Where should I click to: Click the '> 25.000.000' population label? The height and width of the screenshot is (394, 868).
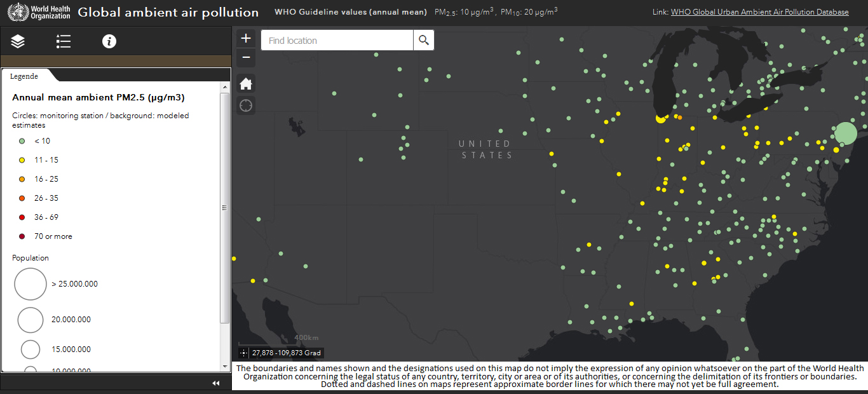click(75, 284)
